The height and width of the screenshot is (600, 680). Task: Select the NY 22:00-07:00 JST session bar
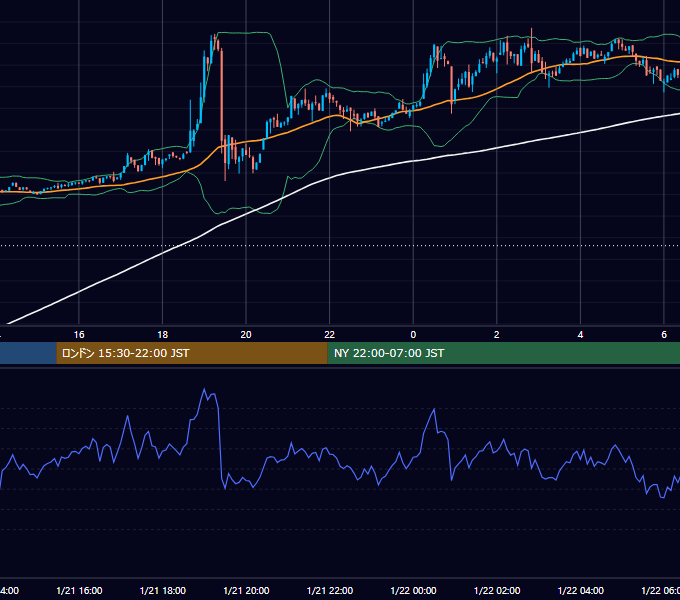503,353
